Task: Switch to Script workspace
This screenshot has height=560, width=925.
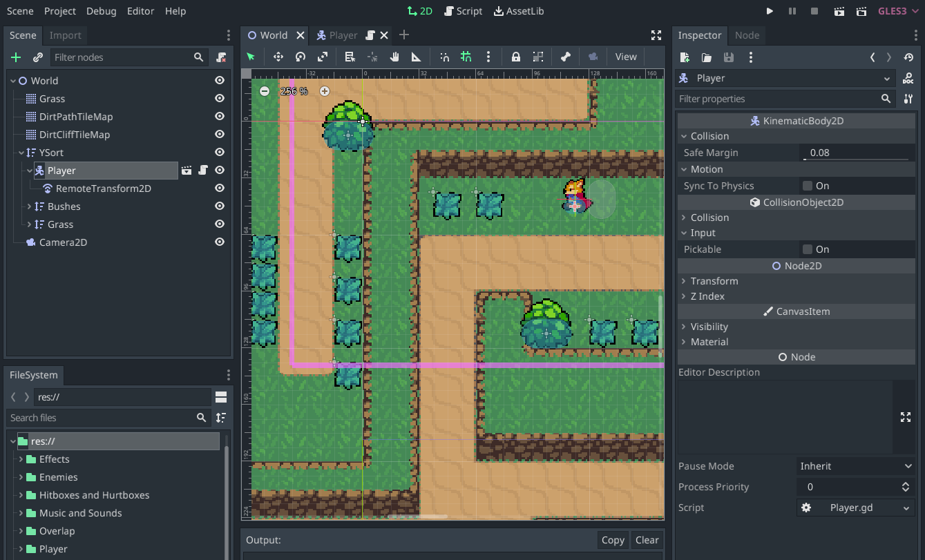Action: coord(464,11)
